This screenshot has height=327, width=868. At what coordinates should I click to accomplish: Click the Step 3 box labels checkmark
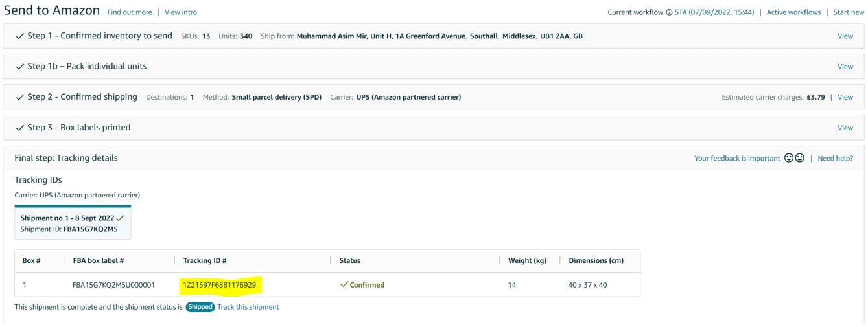click(x=20, y=128)
